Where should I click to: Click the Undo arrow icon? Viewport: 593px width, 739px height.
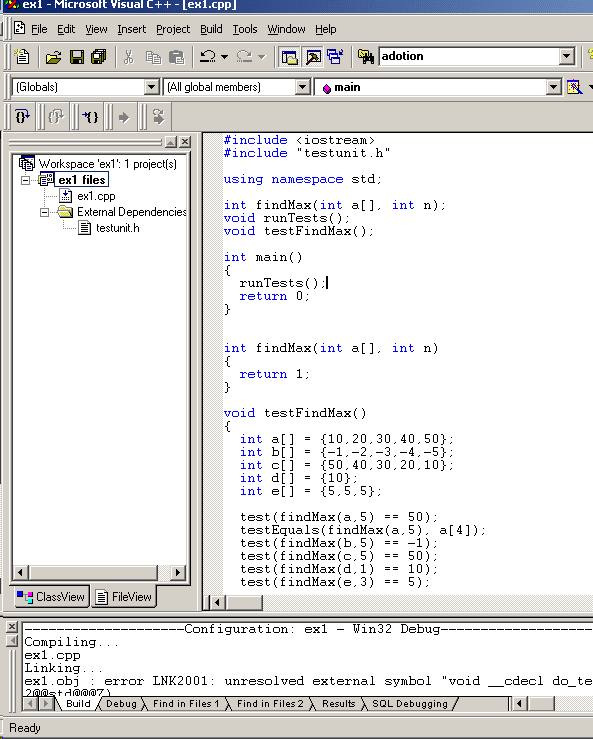tap(207, 57)
